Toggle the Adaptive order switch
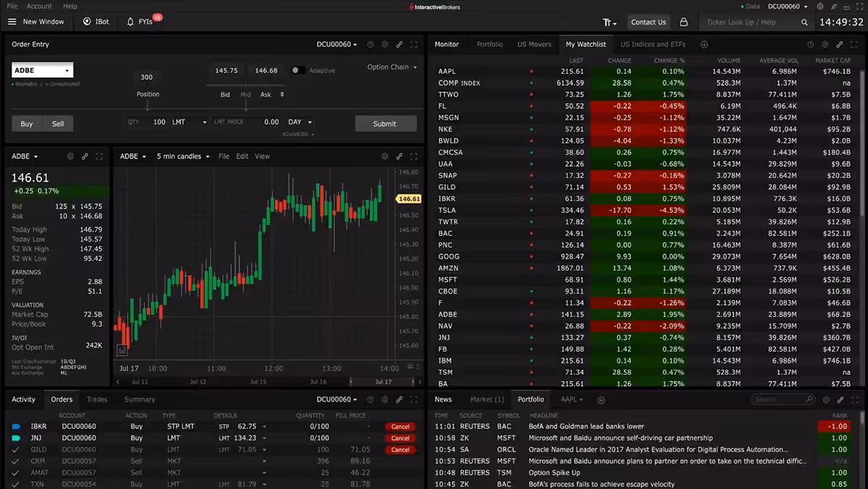 297,70
